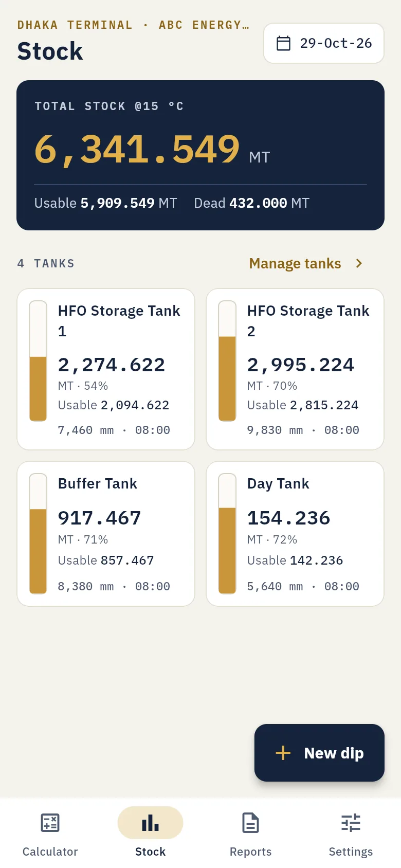The height and width of the screenshot is (868, 401).
Task: Go to Calculator tab label
Action: tap(50, 852)
